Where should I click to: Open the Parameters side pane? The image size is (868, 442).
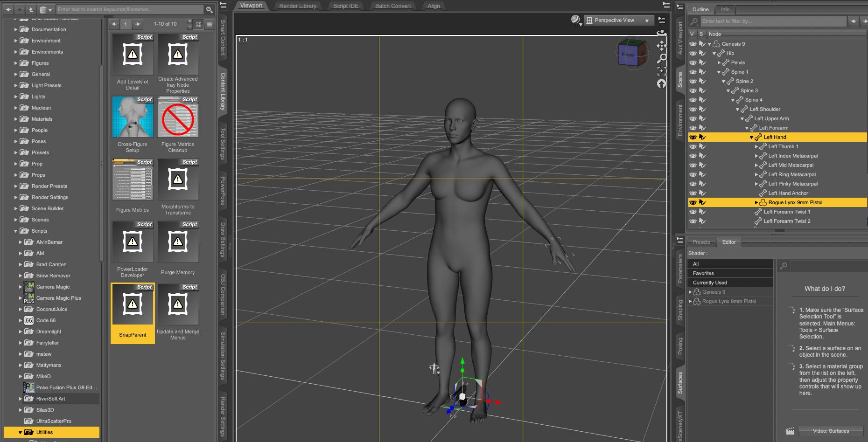click(680, 269)
